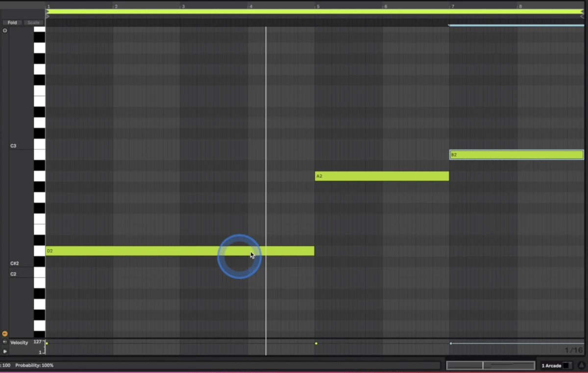Select the 1 Arcade track selector
The image size is (588, 373).
[x=556, y=366]
